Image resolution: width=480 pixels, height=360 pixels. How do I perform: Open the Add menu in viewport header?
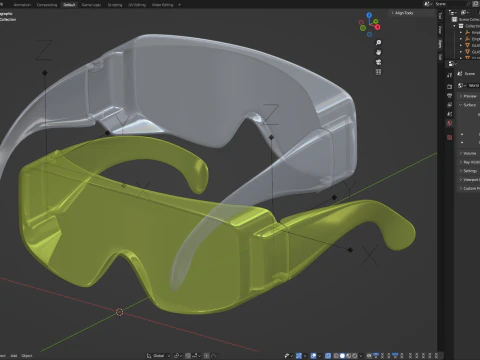click(14, 356)
